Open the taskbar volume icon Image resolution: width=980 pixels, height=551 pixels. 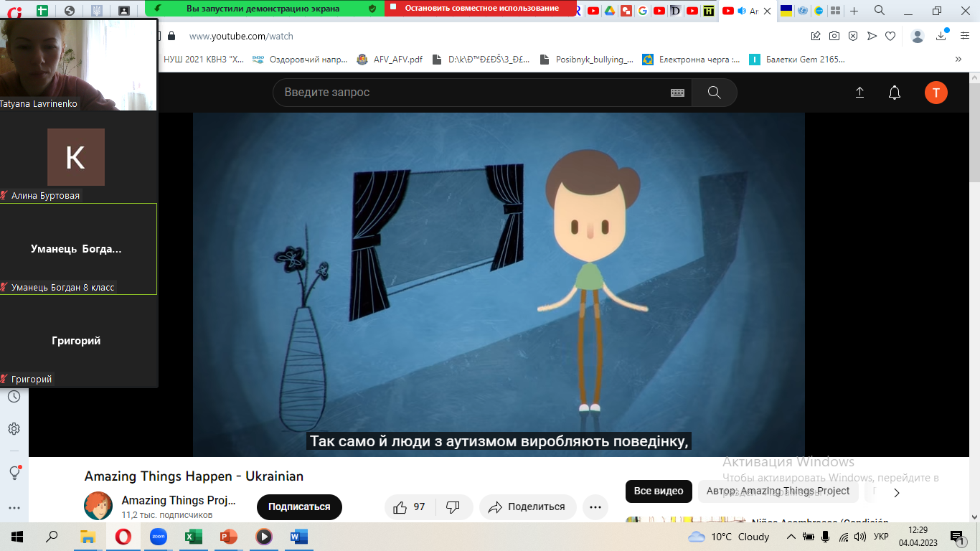coord(860,537)
